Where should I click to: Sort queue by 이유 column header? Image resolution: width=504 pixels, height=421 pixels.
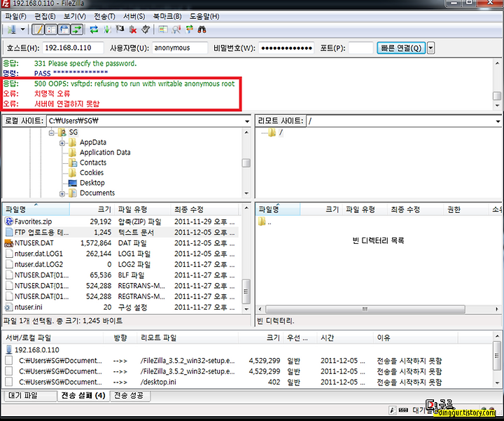pyautogui.click(x=416, y=338)
